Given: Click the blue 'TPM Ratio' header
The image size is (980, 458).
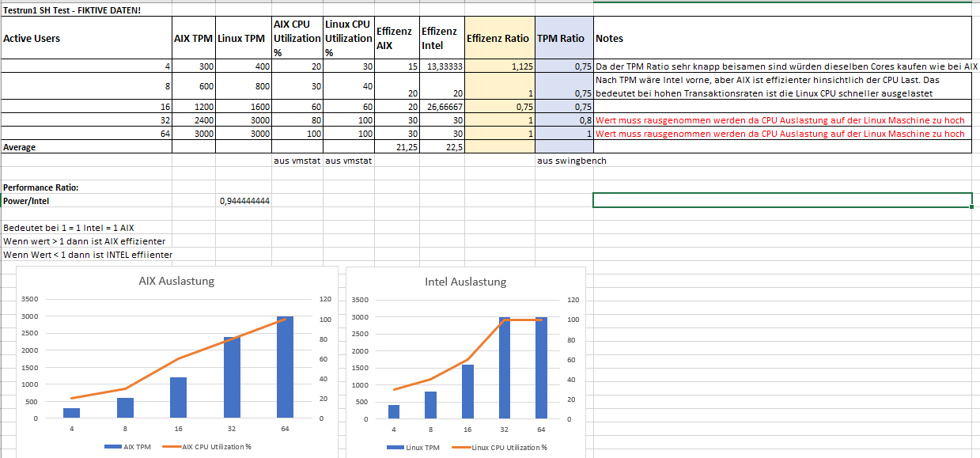Looking at the screenshot, I should 564,38.
